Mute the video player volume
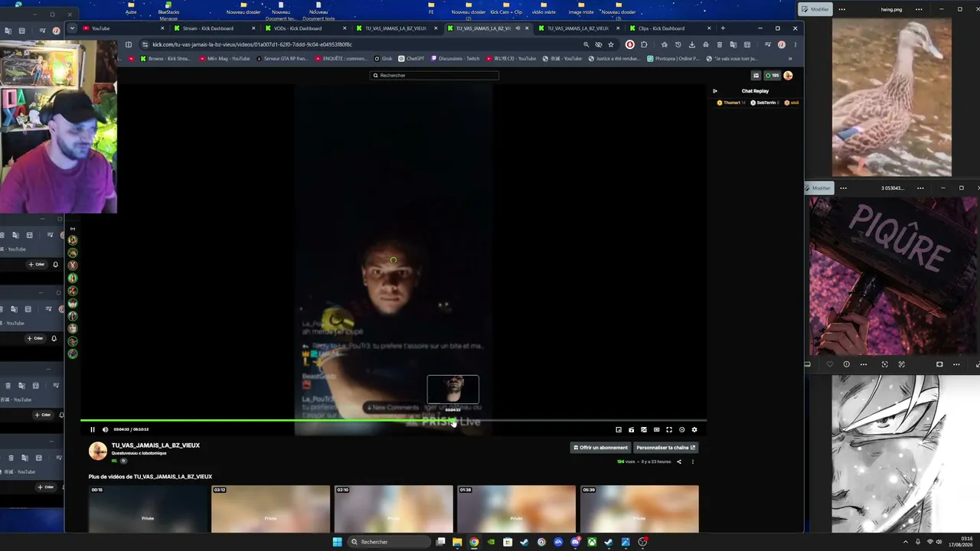 tap(105, 429)
